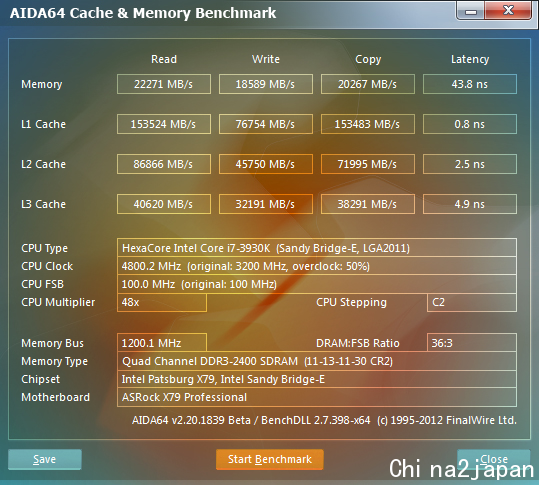539x485 pixels.
Task: Click the Memory row label
Action: click(42, 85)
